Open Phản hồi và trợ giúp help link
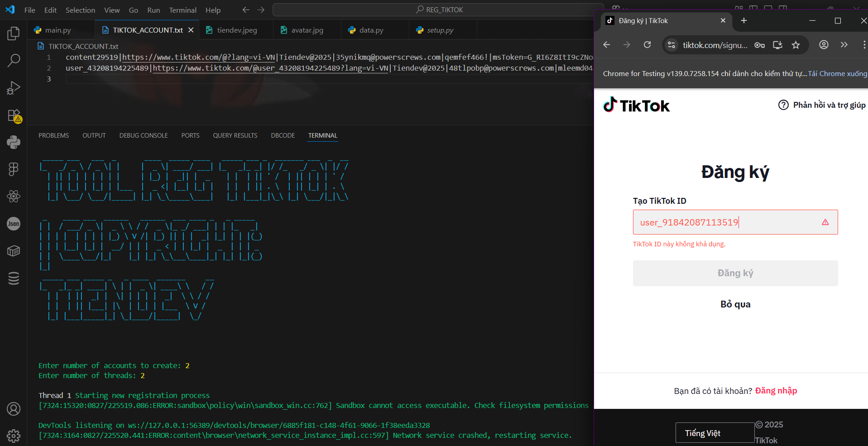The height and width of the screenshot is (446, 868). coord(822,105)
